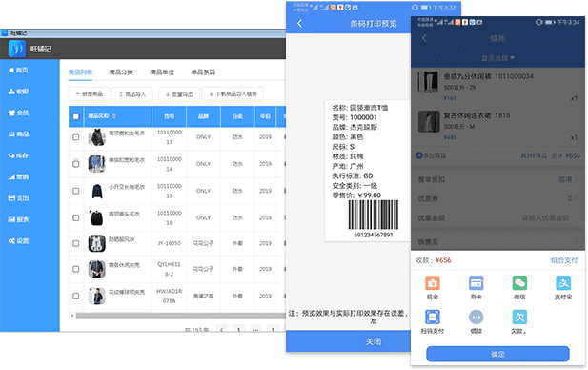Expand the 会员选择 member dropdown

(x=498, y=58)
